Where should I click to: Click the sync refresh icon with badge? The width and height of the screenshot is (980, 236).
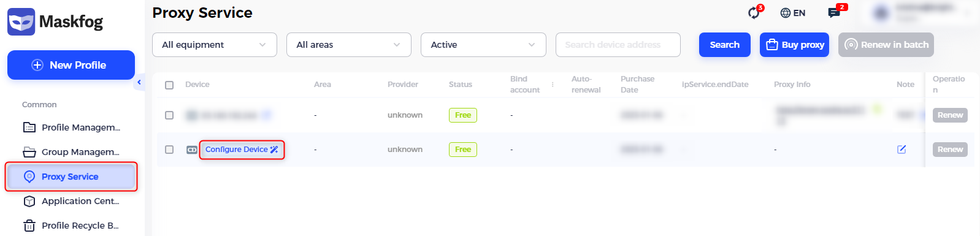(x=754, y=13)
